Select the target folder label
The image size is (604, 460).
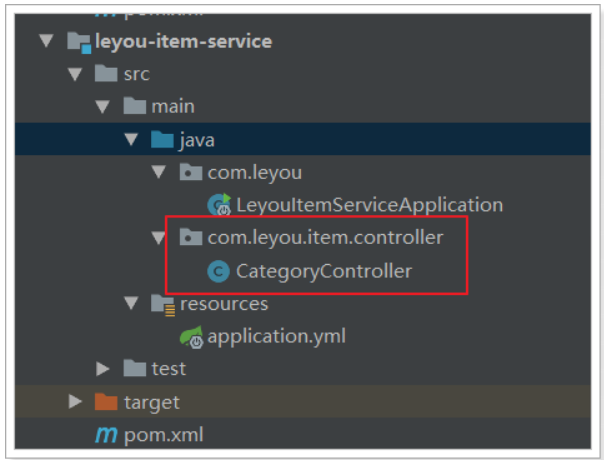tap(152, 403)
